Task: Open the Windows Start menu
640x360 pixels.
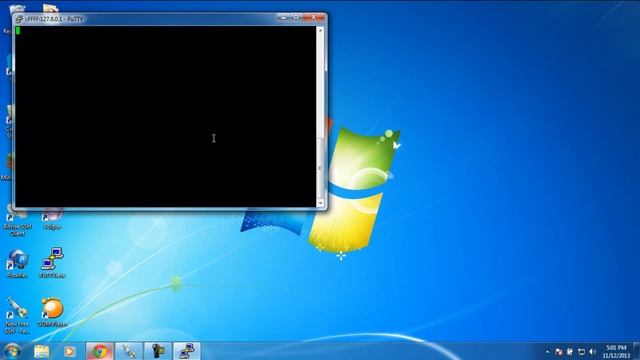Action: [12, 351]
